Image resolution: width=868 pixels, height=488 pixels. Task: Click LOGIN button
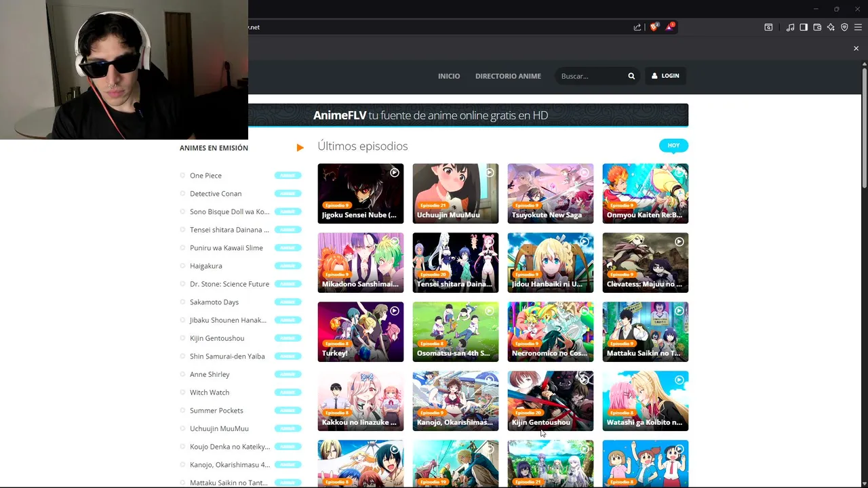pos(665,76)
